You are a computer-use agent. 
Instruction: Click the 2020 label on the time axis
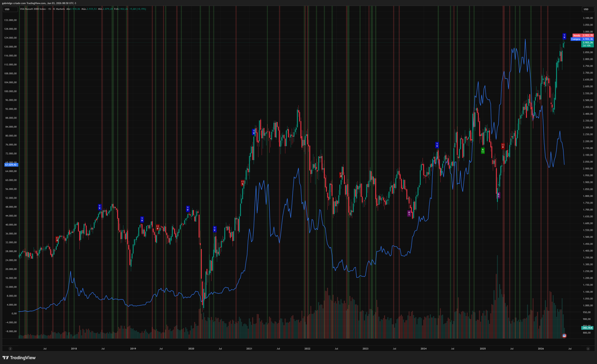(191, 349)
